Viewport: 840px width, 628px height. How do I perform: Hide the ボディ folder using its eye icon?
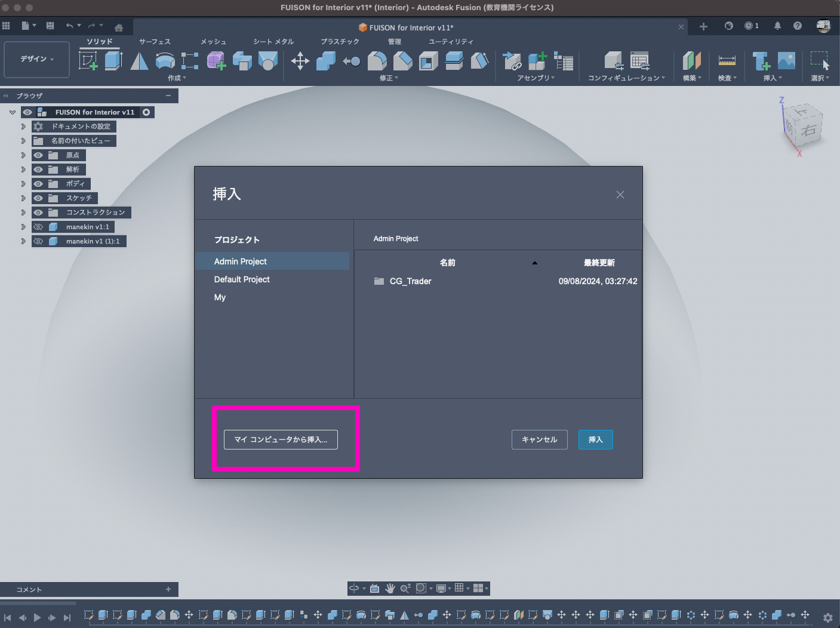point(39,184)
